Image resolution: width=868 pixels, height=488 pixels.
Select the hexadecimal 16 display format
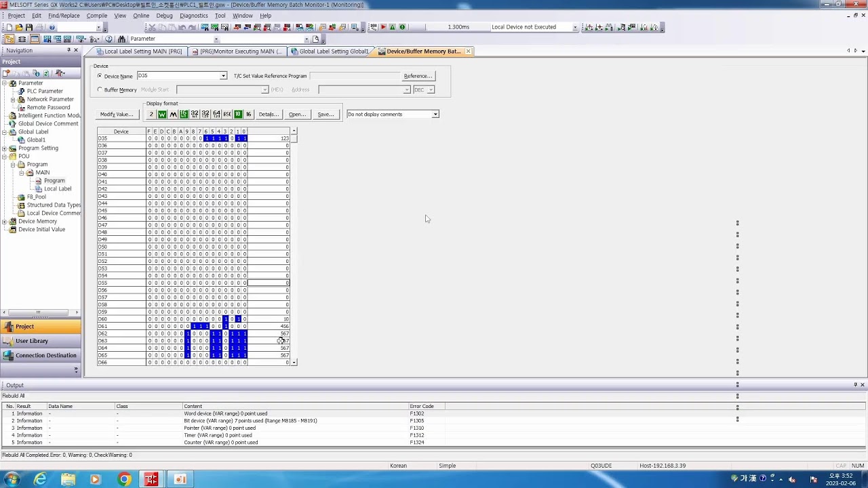248,114
